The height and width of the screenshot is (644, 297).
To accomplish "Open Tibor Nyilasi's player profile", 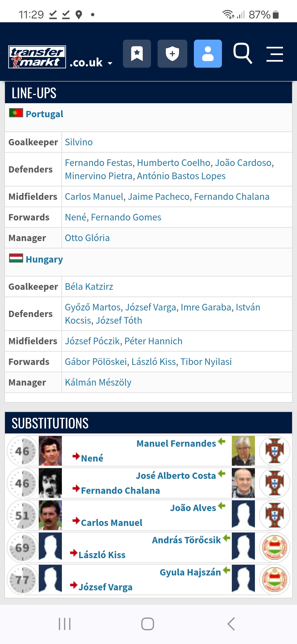I will tap(206, 362).
